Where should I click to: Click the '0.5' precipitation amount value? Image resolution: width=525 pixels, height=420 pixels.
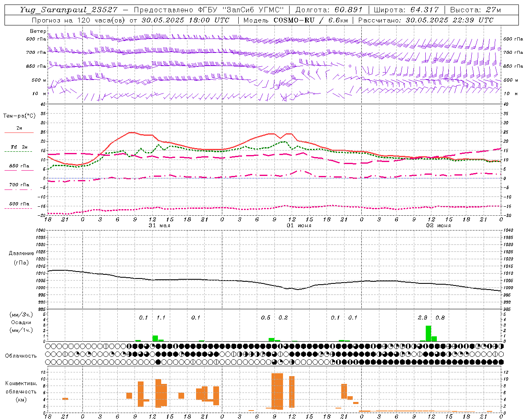click(266, 317)
